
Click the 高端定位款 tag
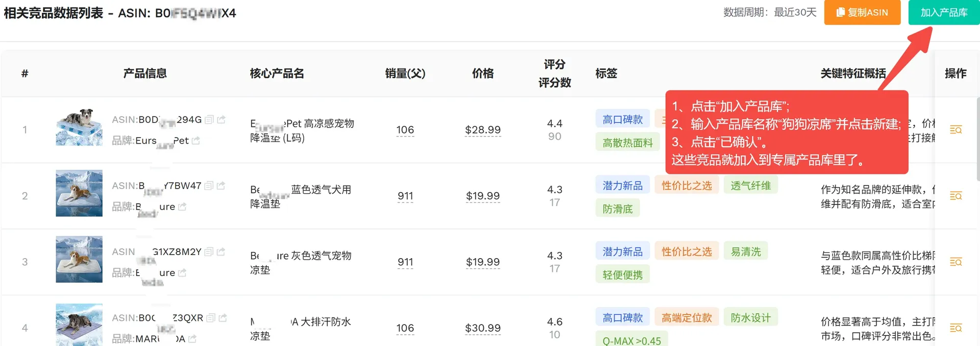687,317
